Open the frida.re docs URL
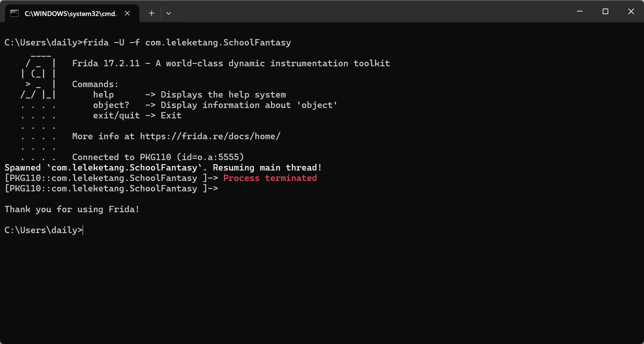 pyautogui.click(x=210, y=137)
